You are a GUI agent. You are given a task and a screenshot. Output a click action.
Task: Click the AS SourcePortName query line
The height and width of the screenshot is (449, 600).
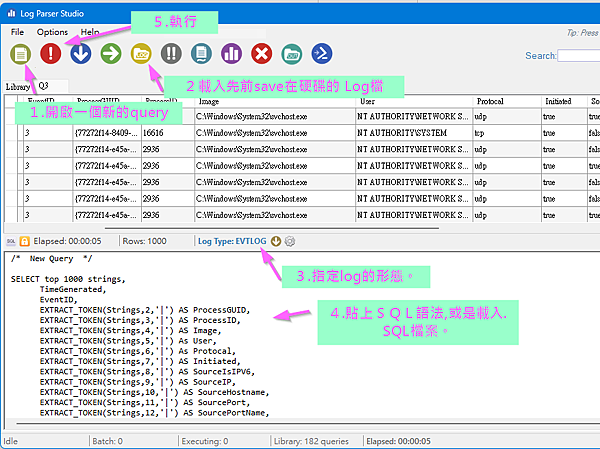tap(155, 413)
